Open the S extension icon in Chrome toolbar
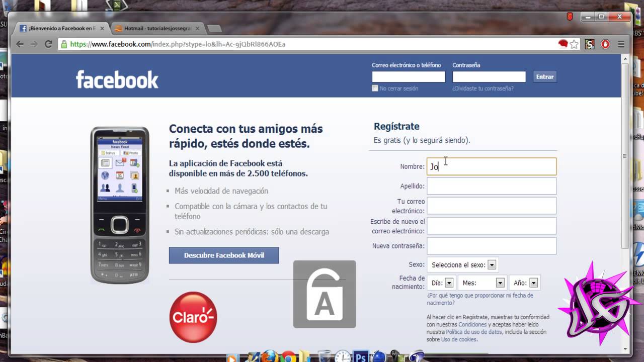The height and width of the screenshot is (362, 644). pos(590,44)
